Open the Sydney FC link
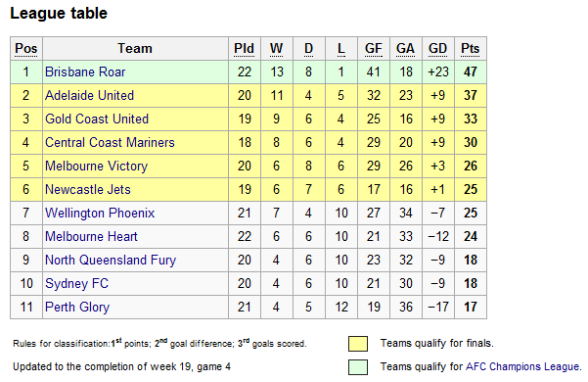Viewport: 588px width, 382px height. pos(76,284)
